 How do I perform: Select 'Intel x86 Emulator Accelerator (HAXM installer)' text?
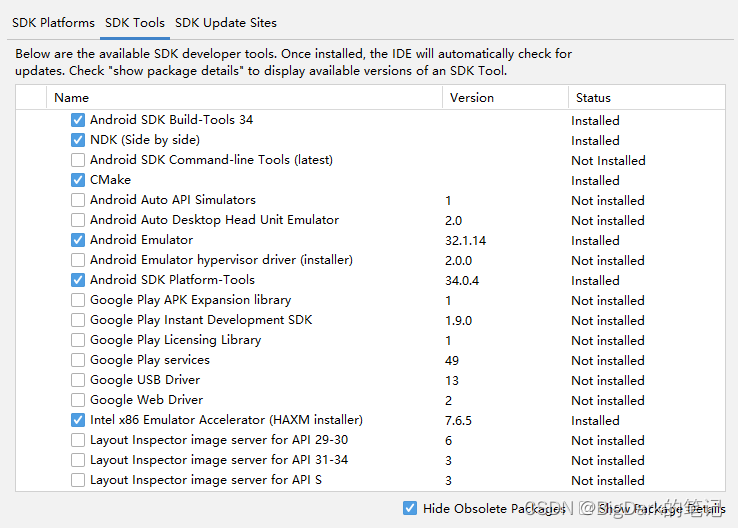(x=226, y=420)
